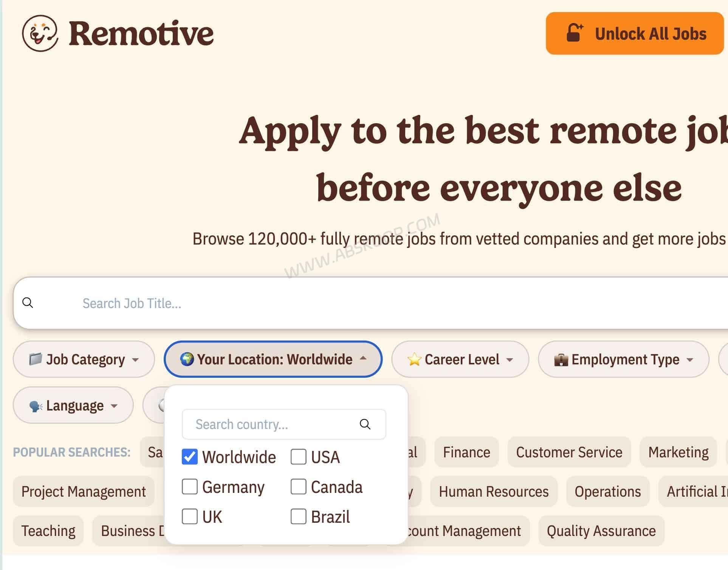Enable the Canada checkbox
Viewport: 728px width, 570px height.
point(298,486)
